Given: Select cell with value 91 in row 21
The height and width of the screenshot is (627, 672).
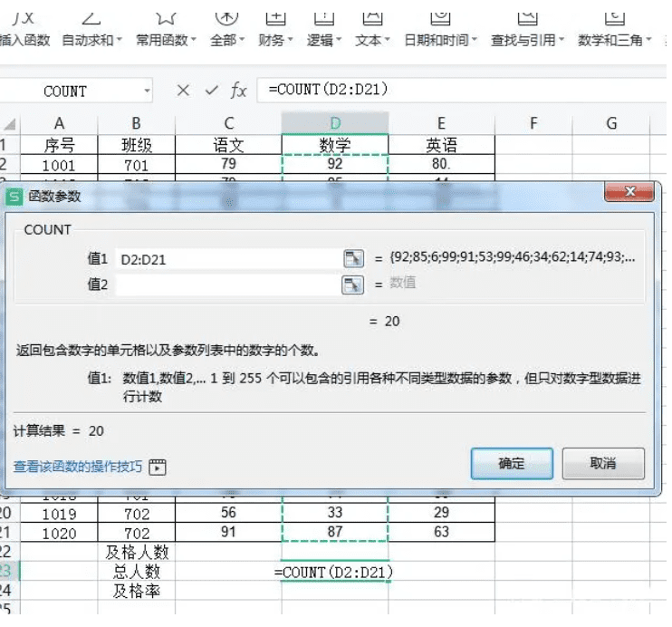Looking at the screenshot, I should [x=228, y=532].
